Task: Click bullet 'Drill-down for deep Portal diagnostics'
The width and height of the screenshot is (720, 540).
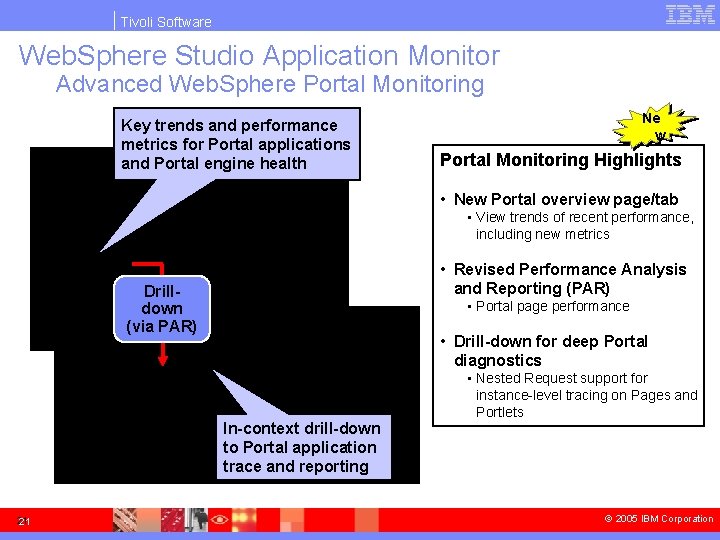Action: [551, 351]
